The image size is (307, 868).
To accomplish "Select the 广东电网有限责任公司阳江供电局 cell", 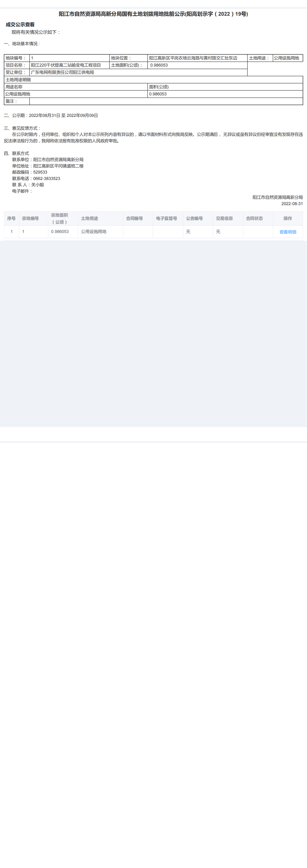I will tap(139, 72).
